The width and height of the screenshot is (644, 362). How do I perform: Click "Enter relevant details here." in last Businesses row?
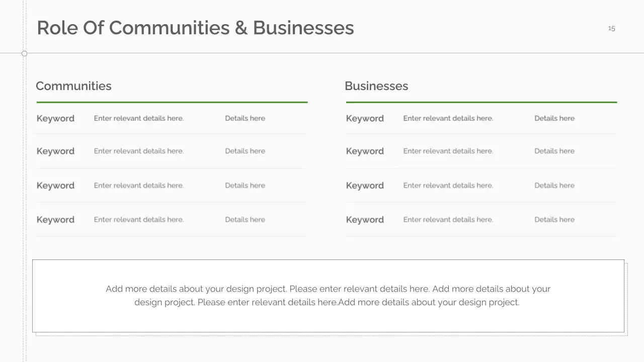click(x=448, y=220)
